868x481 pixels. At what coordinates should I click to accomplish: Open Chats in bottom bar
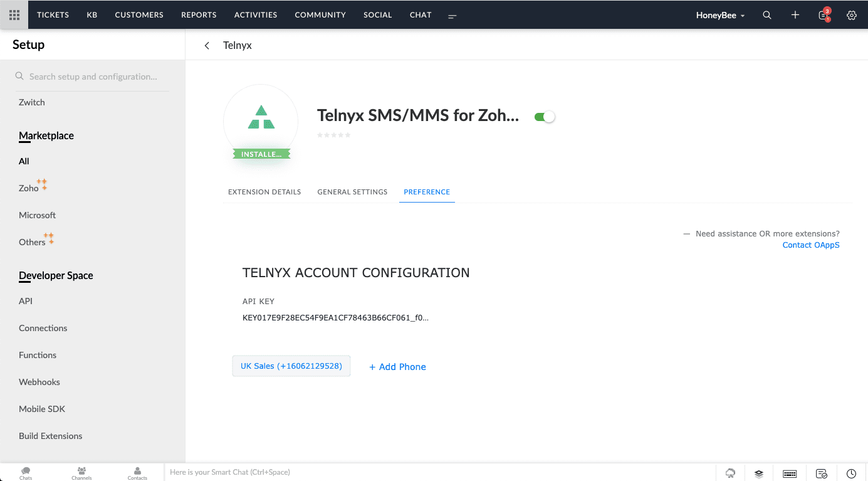pyautogui.click(x=26, y=473)
